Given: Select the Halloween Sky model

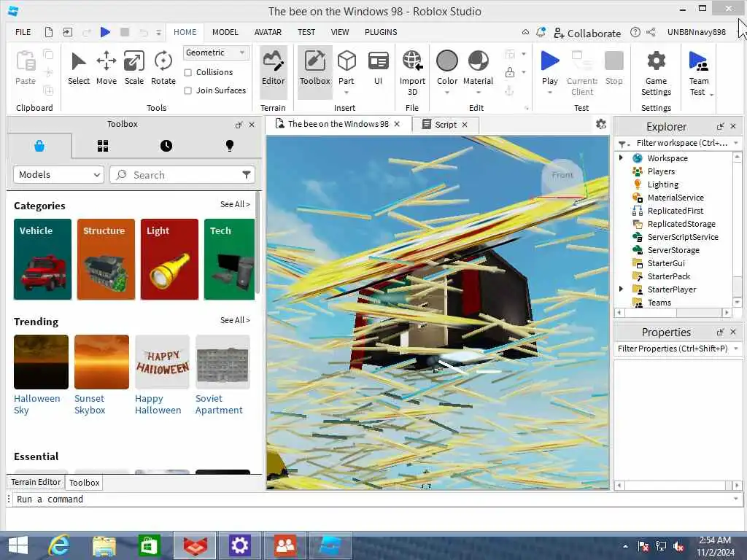Looking at the screenshot, I should [x=41, y=376].
